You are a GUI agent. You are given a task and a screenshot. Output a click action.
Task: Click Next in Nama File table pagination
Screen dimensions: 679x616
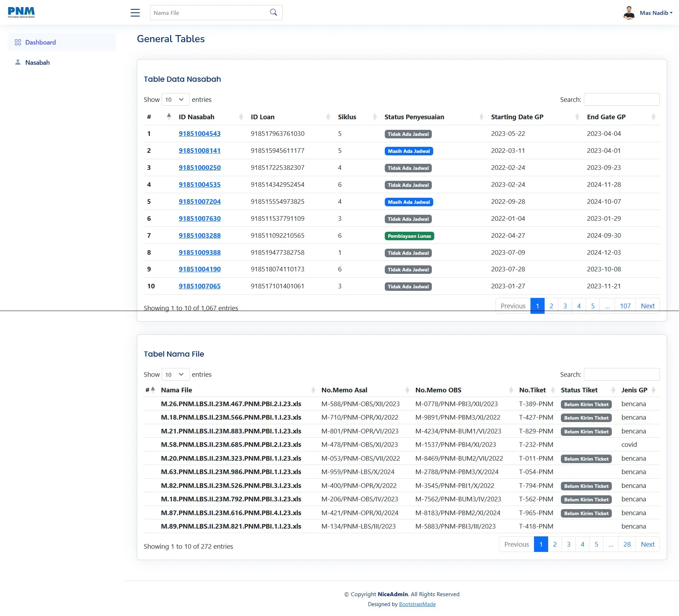pyautogui.click(x=648, y=544)
